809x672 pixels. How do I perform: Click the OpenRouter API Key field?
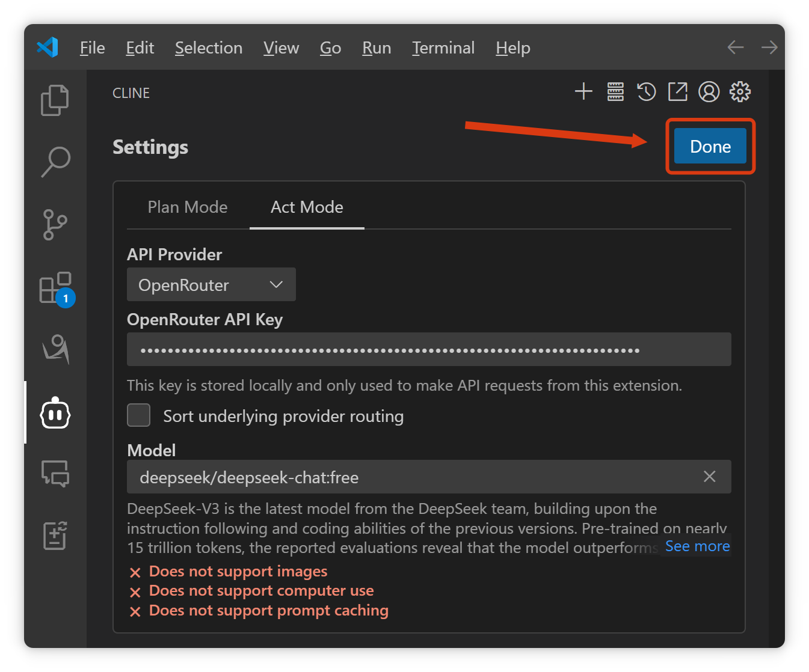[428, 350]
